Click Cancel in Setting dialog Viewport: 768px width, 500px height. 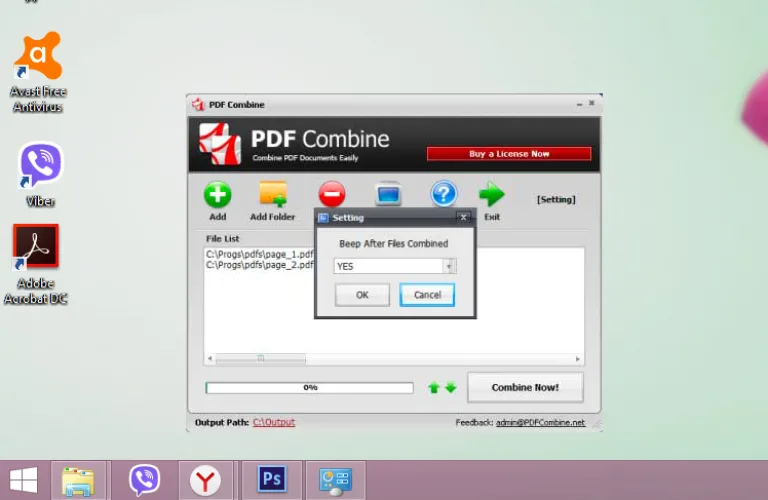(x=427, y=295)
